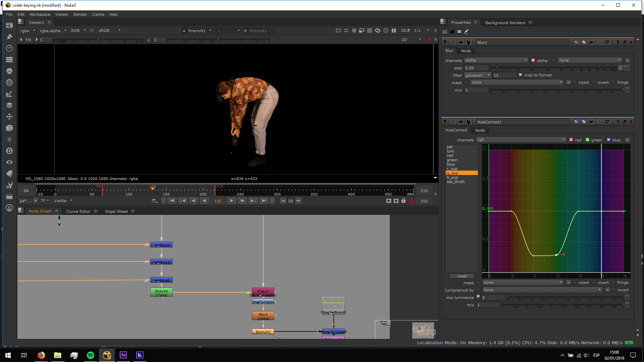
Task: Click the HueCorrect reset button
Action: 462,276
